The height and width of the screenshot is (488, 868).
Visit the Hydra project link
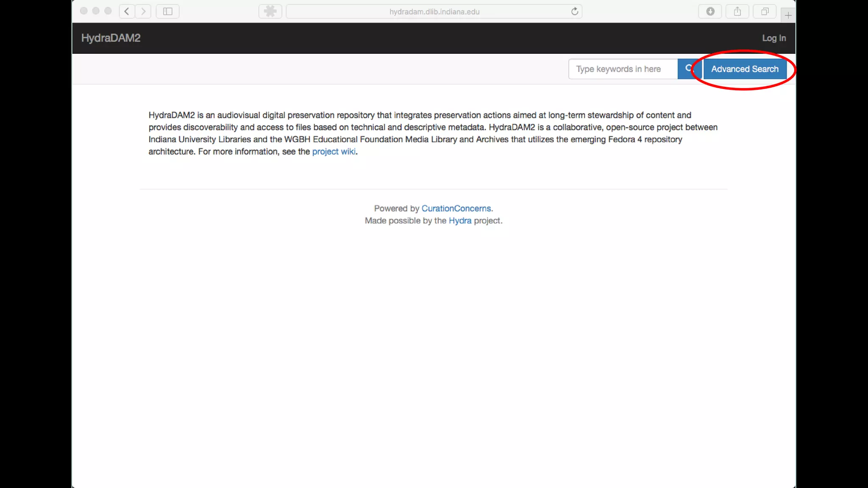460,221
